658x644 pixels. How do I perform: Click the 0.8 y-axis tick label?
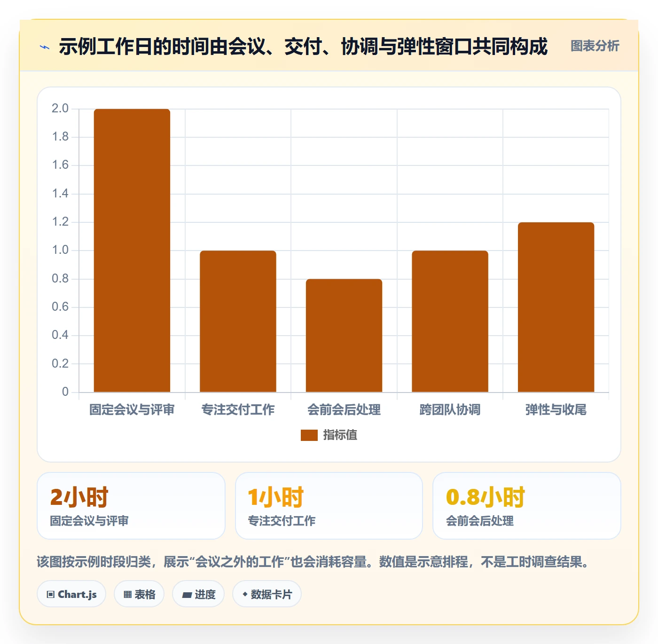tap(60, 279)
